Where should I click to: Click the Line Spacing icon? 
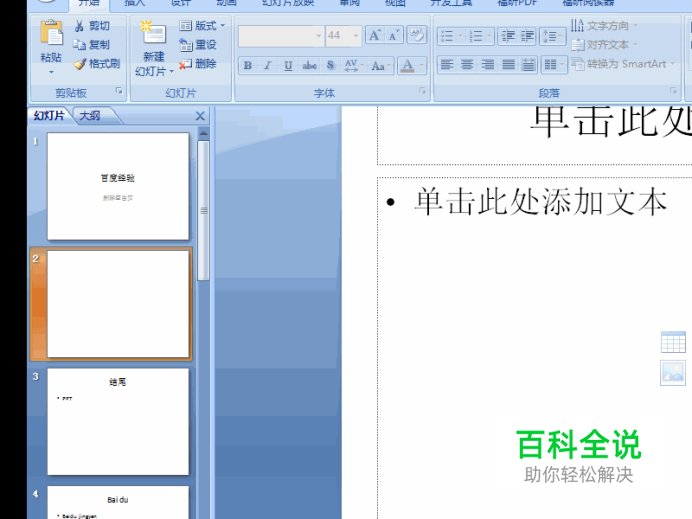(549, 36)
